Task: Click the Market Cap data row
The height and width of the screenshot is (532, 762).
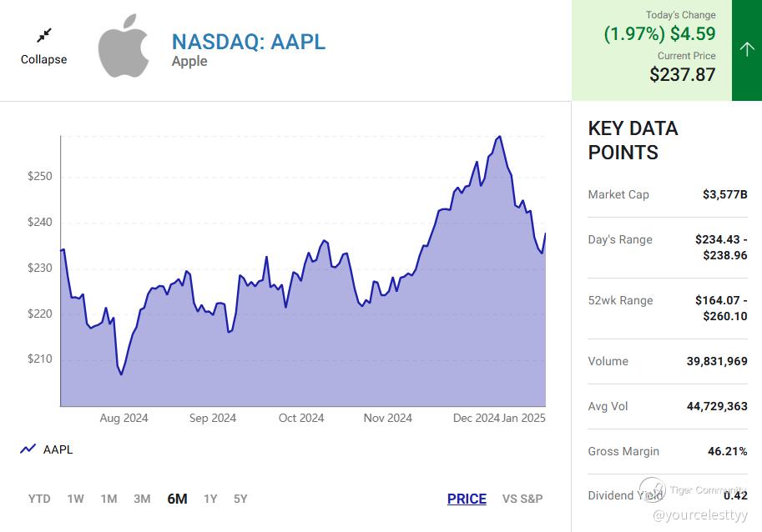Action: [667, 194]
